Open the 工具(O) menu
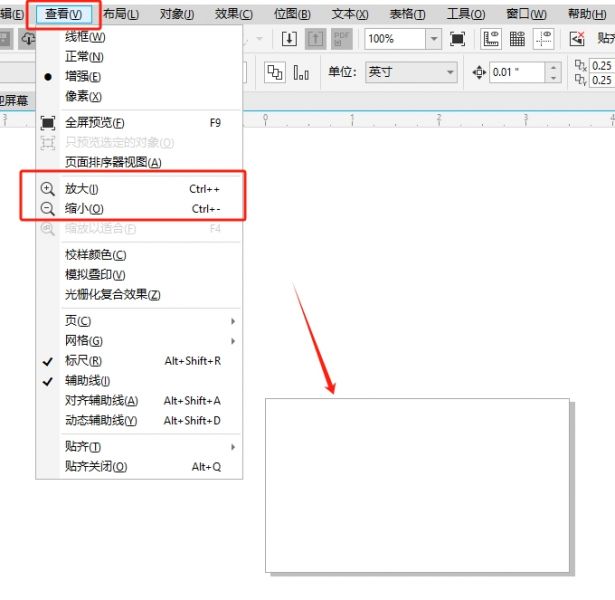The image size is (615, 600). (x=466, y=15)
